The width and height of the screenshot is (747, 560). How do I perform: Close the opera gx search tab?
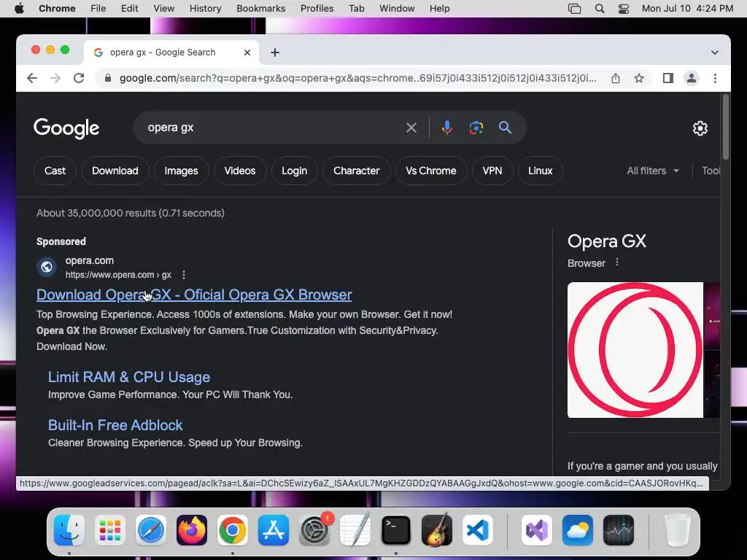point(247,52)
